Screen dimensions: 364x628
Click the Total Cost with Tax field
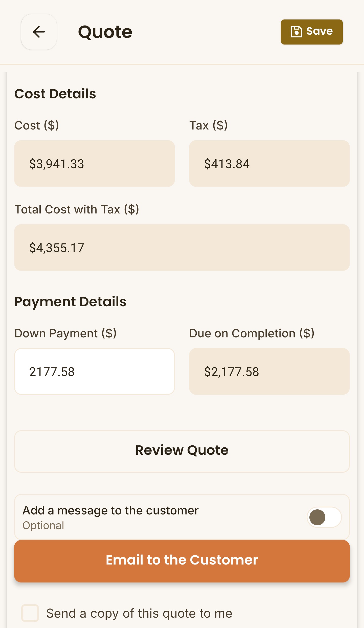coord(182,248)
